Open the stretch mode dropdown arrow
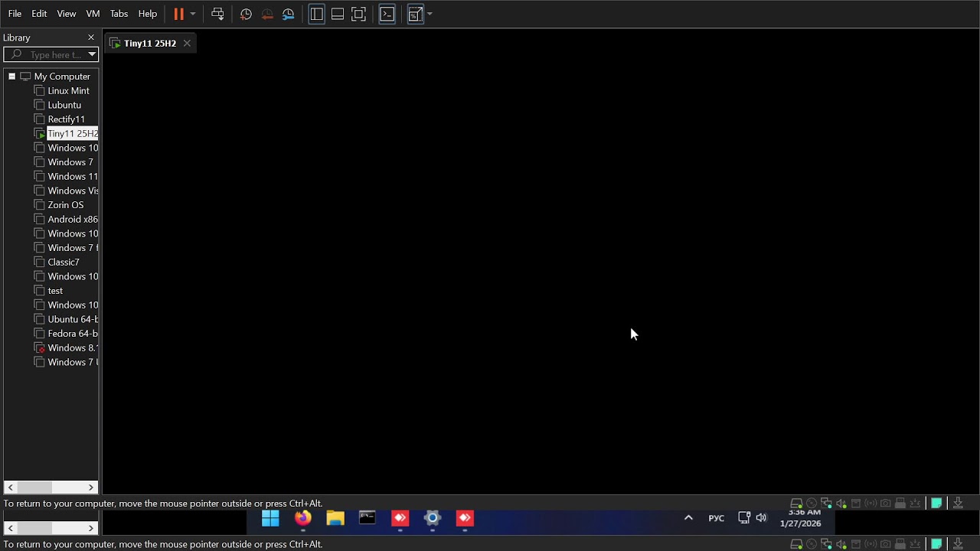Screen dimensions: 980x551 click(430, 14)
